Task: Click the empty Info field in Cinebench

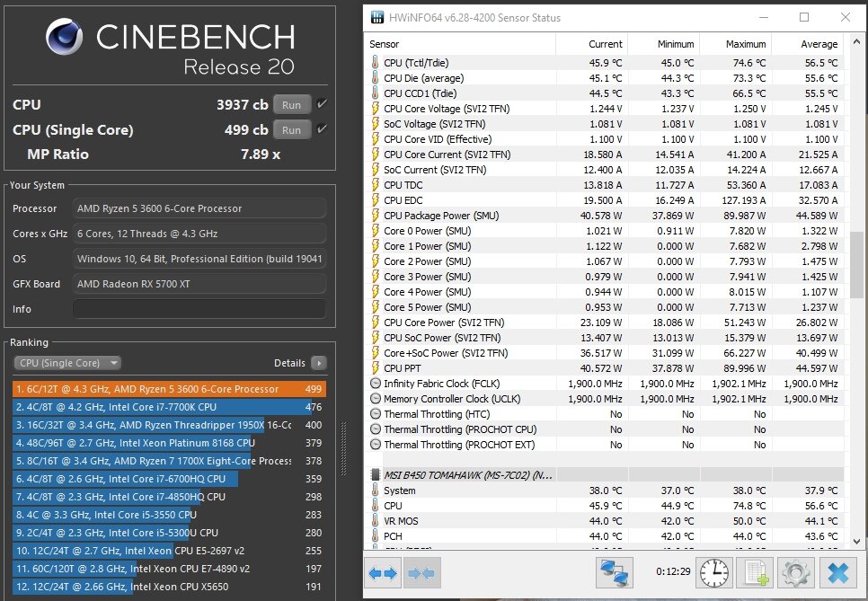Action: [199, 309]
